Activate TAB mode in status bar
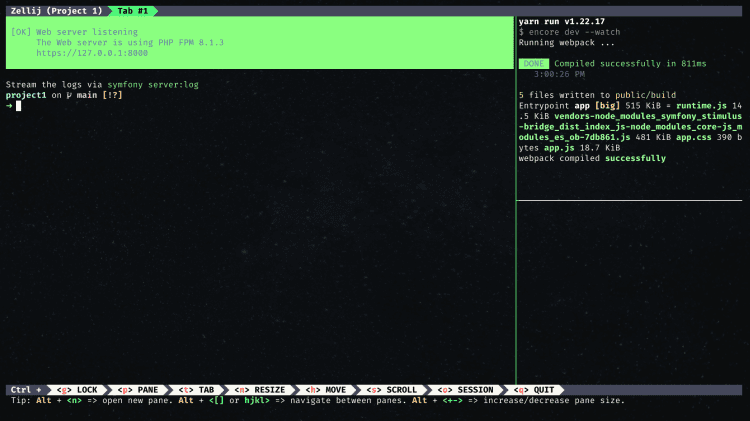Image resolution: width=750 pixels, height=421 pixels. (196, 390)
